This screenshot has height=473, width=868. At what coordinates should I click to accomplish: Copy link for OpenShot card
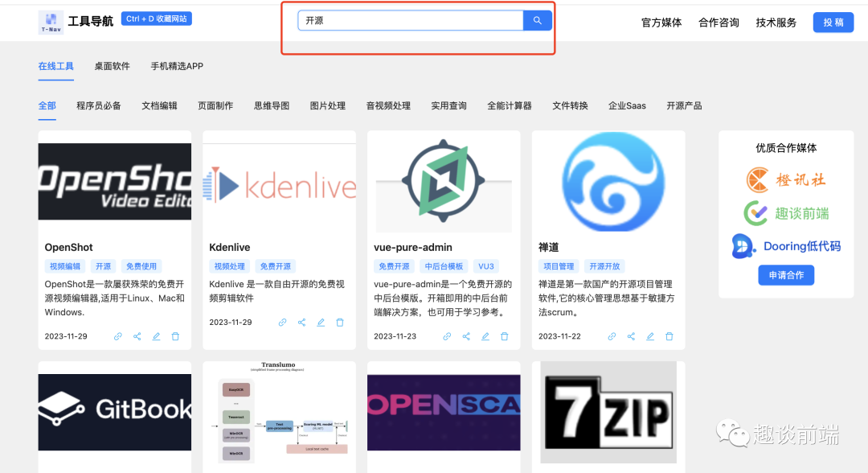pos(118,336)
